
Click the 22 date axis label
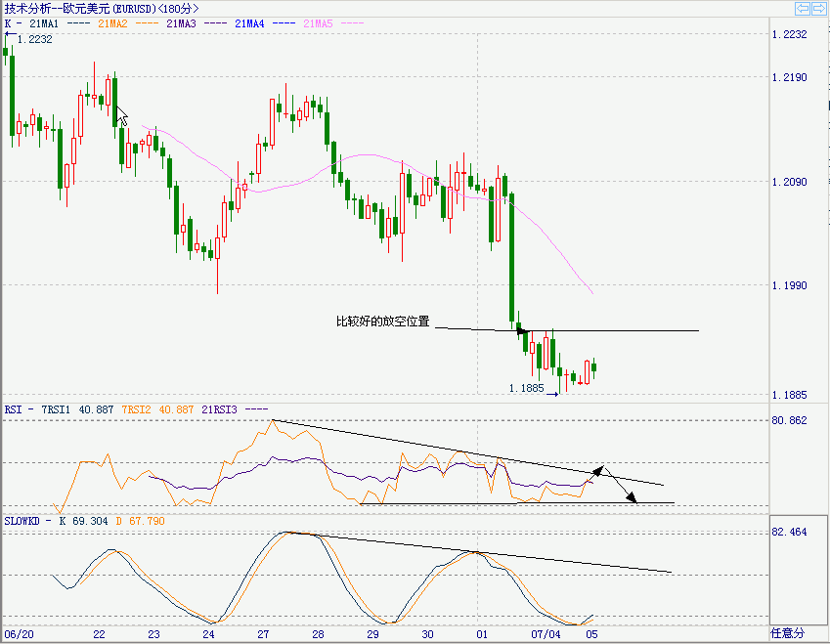[99, 634]
